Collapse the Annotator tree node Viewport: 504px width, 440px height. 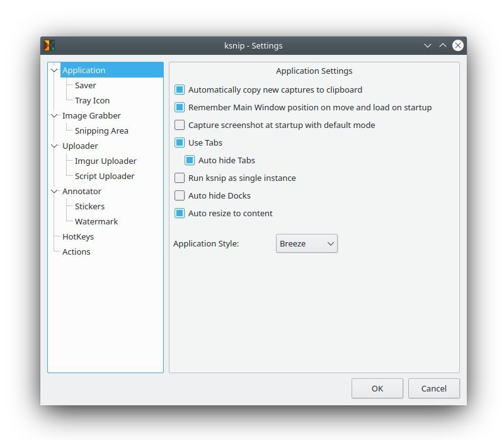(54, 191)
